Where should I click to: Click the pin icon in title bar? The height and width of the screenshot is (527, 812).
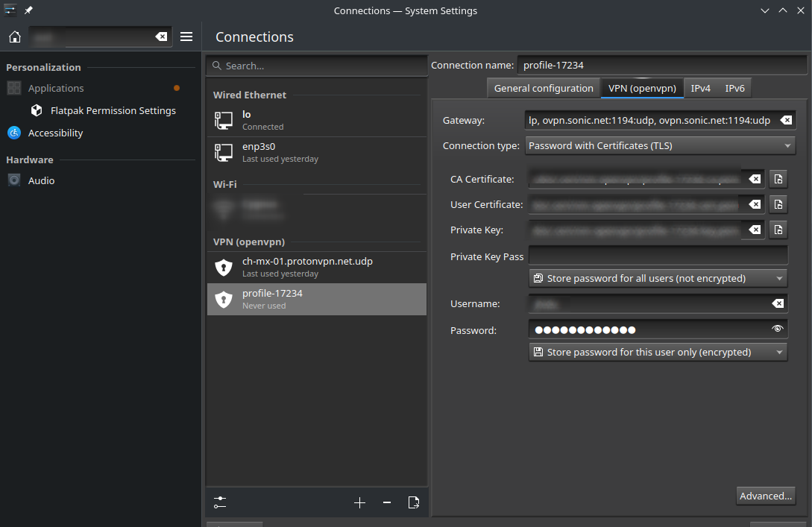[28, 10]
